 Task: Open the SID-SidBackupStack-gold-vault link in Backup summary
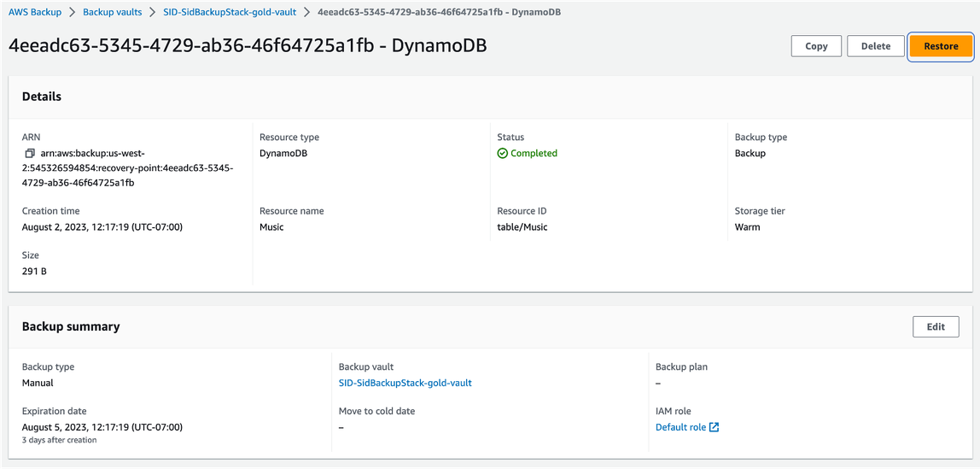[x=405, y=383]
